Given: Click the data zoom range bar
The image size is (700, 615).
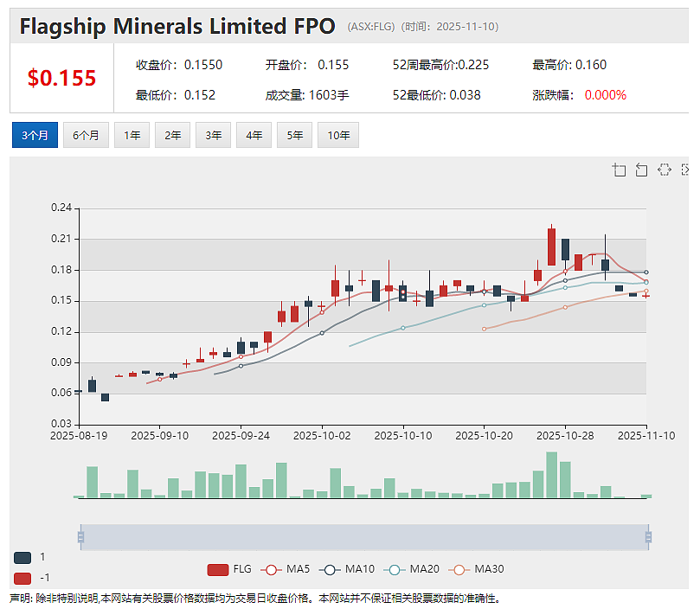Looking at the screenshot, I should point(365,537).
